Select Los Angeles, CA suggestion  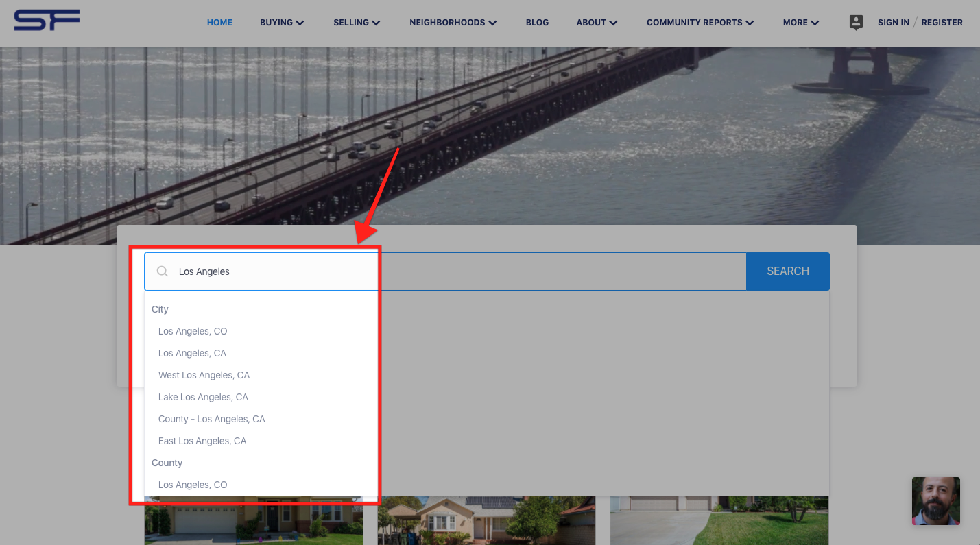(192, 353)
